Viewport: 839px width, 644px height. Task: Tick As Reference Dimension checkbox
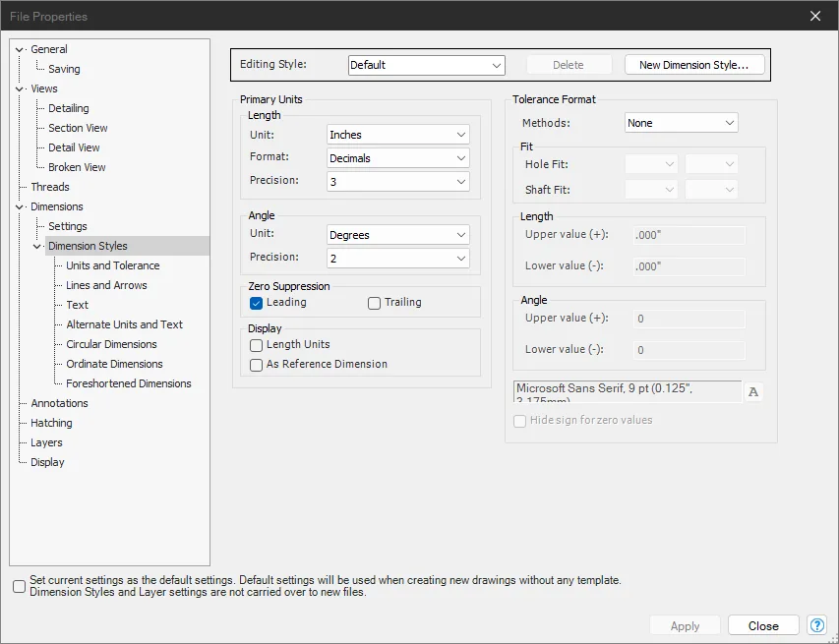coord(257,365)
